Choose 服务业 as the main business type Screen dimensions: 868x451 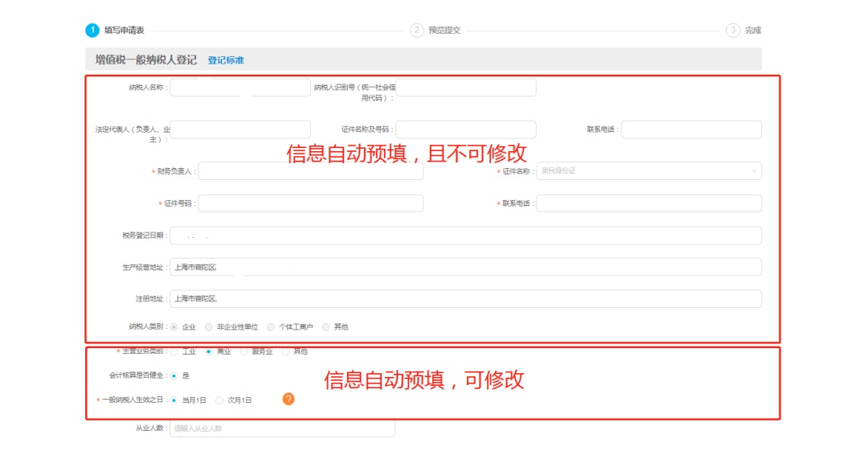(244, 351)
